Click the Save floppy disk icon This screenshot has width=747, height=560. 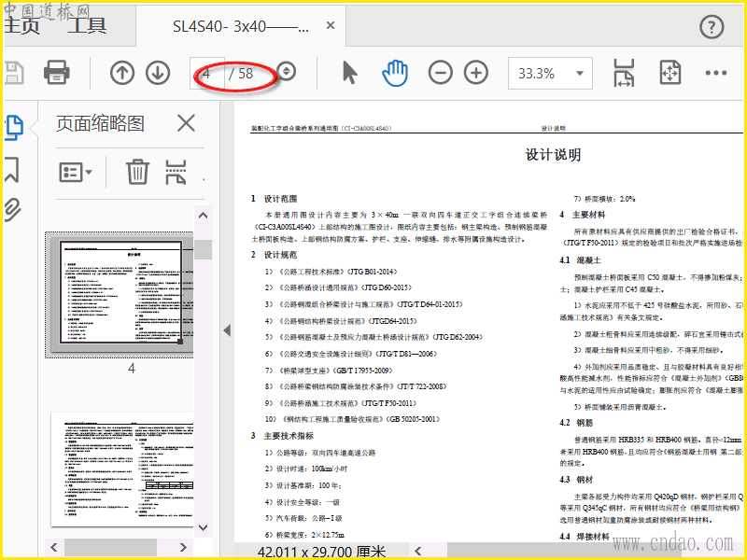(13, 73)
